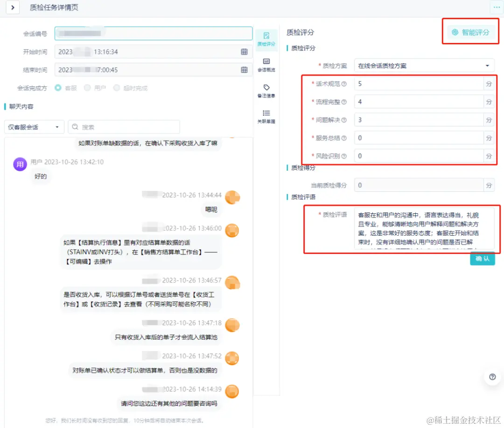
Task: Show help tooltip for 风险识别
Action: (344, 156)
